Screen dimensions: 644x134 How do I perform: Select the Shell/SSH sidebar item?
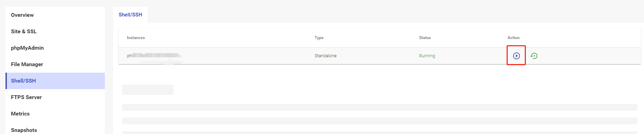coord(55,81)
